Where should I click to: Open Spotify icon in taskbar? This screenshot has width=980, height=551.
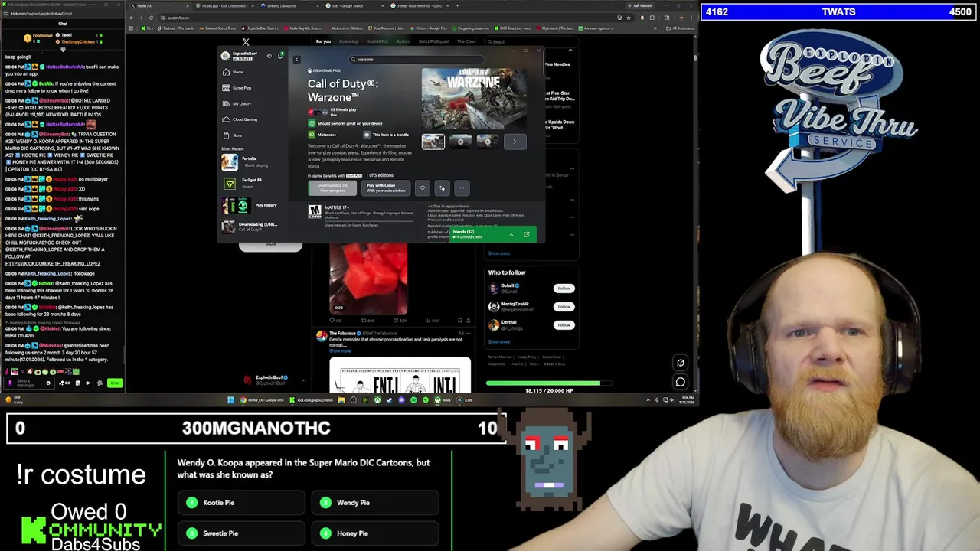click(413, 399)
